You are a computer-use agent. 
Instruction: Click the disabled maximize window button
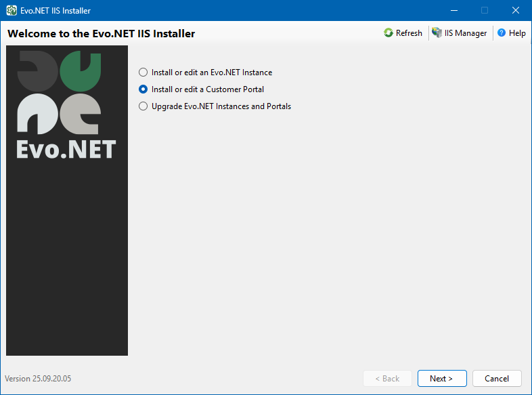point(485,11)
